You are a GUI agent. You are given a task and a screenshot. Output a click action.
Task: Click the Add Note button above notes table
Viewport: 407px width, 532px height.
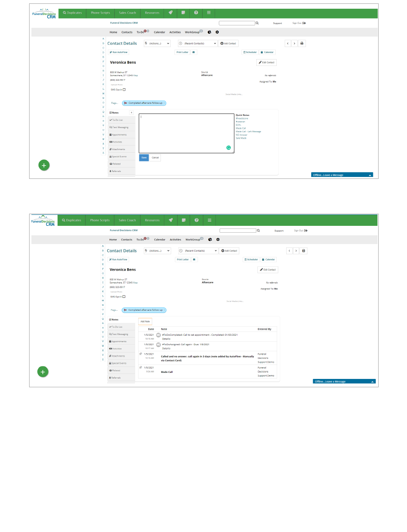145,322
